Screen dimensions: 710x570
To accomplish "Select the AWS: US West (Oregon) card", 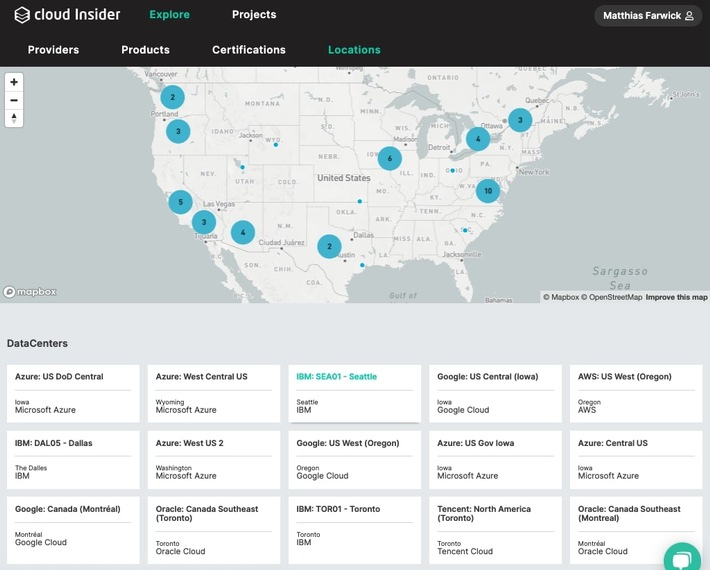I will (636, 393).
